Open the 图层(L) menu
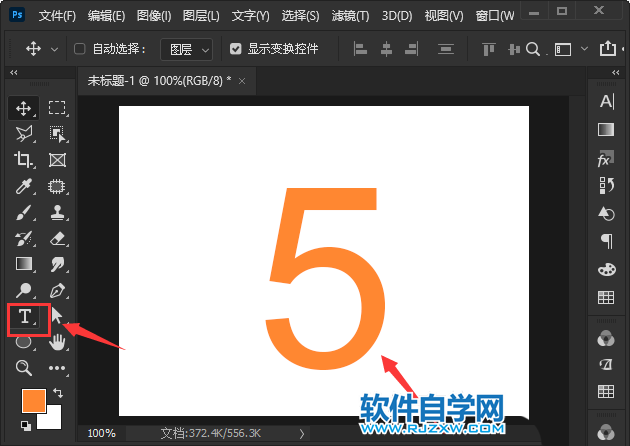Viewport: 630px width, 446px height. pyautogui.click(x=201, y=16)
